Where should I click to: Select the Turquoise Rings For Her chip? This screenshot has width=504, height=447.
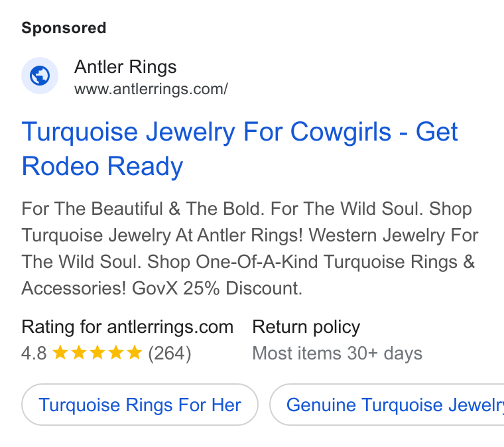[140, 405]
